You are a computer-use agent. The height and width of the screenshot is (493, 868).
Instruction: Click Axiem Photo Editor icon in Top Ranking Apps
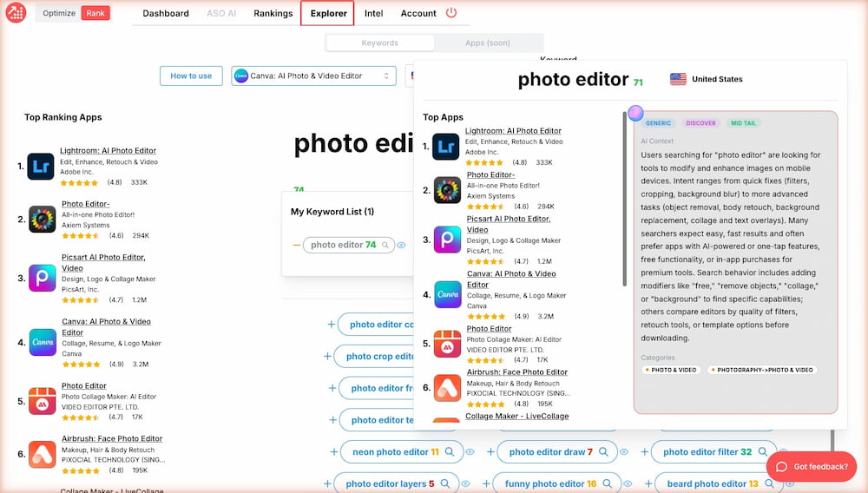click(x=42, y=220)
